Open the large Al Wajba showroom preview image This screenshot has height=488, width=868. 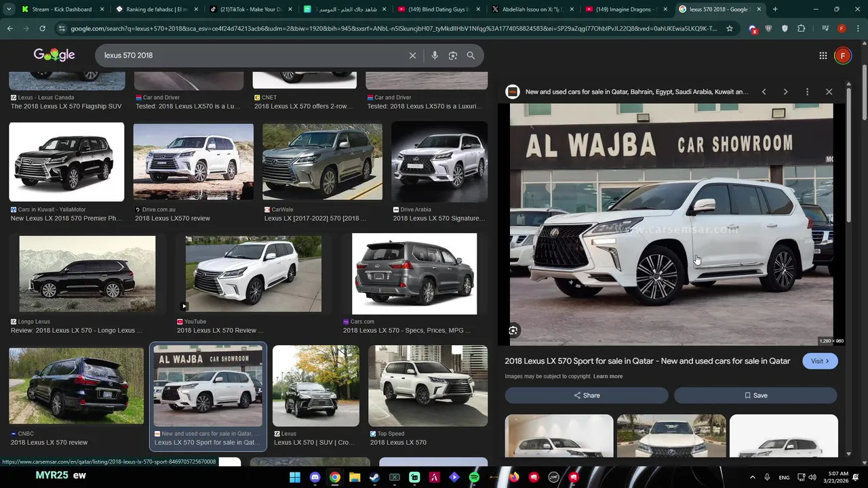pos(671,224)
